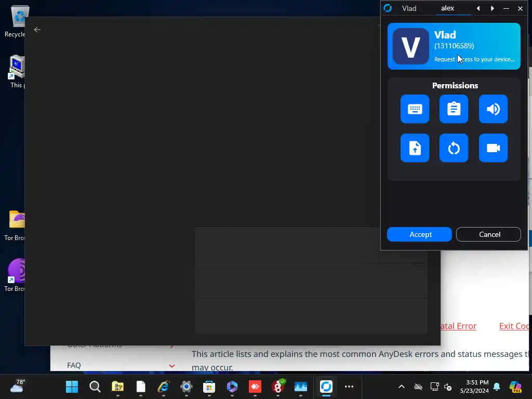Toggle keyboard and mouse control permission
This screenshot has height=399, width=532.
(415, 109)
